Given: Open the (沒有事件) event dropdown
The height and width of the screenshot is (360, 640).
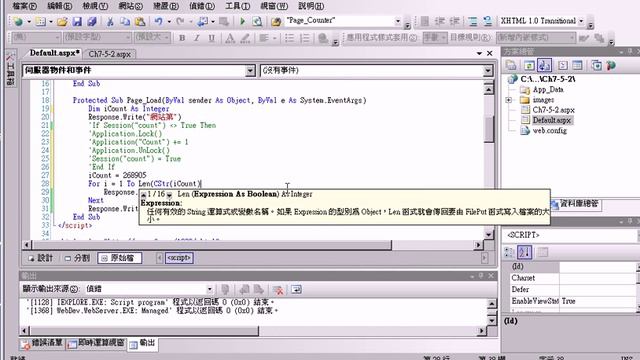Looking at the screenshot, I should [x=488, y=71].
